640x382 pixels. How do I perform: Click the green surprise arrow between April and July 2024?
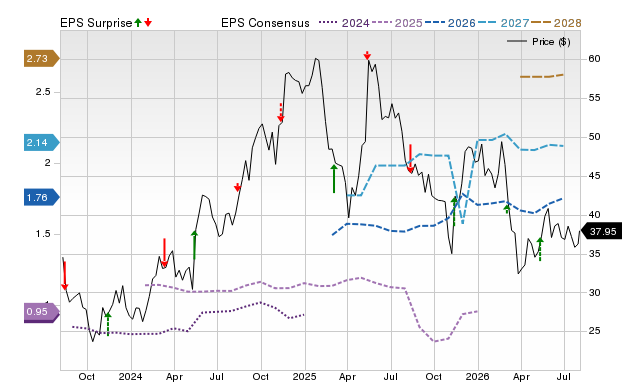pos(195,245)
